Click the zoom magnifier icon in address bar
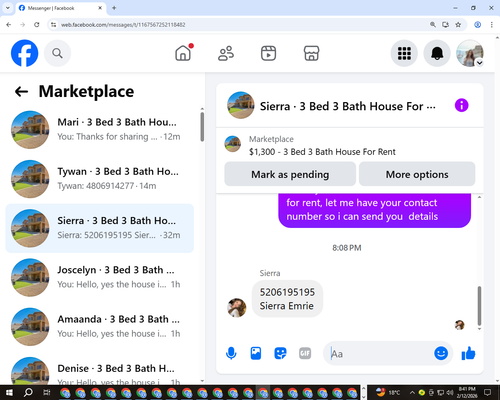 pos(433,25)
